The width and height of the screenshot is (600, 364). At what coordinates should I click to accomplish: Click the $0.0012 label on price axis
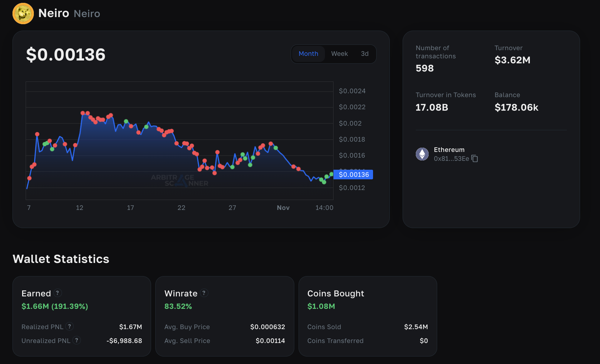352,188
